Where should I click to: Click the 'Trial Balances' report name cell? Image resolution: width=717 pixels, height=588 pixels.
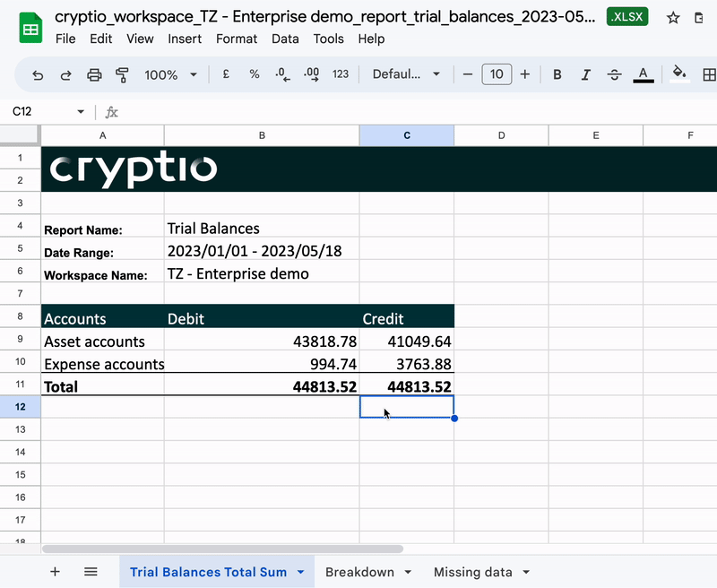262,226
